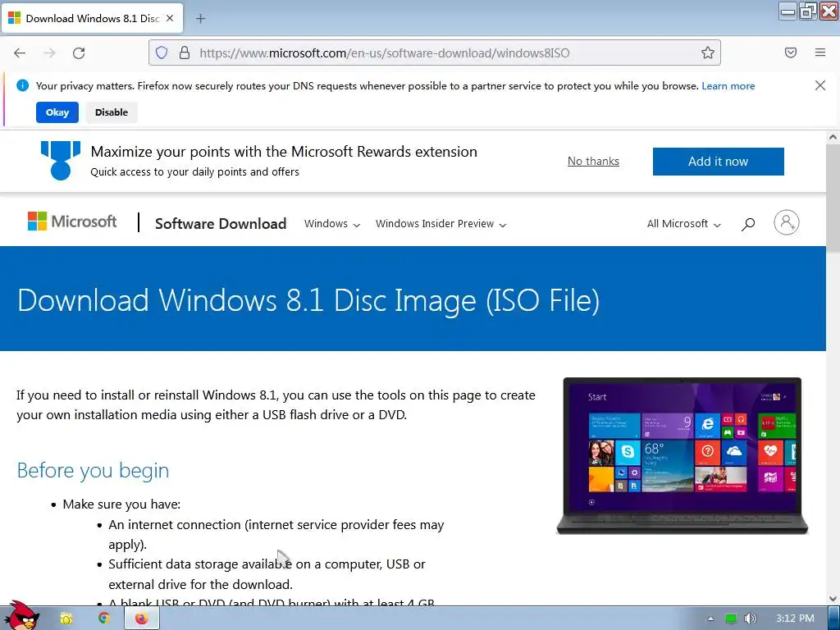This screenshot has height=630, width=840.
Task: Expand the Windows dropdown menu
Action: click(331, 224)
